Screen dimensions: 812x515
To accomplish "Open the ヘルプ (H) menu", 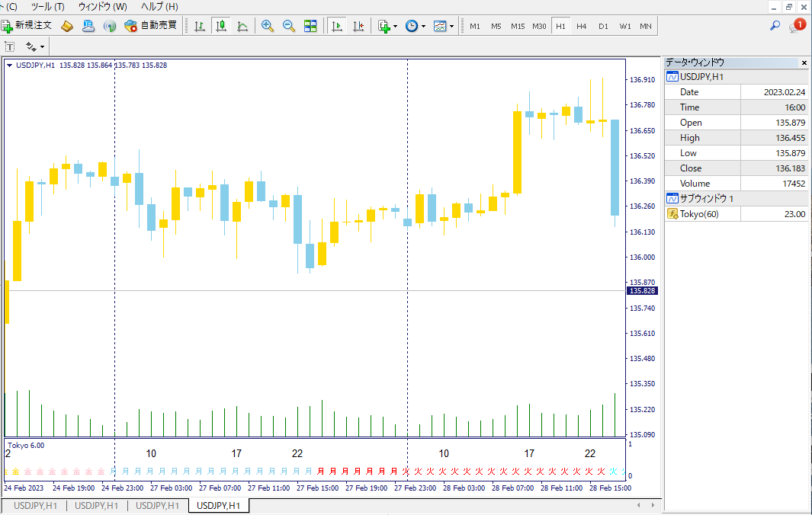I will (x=159, y=7).
